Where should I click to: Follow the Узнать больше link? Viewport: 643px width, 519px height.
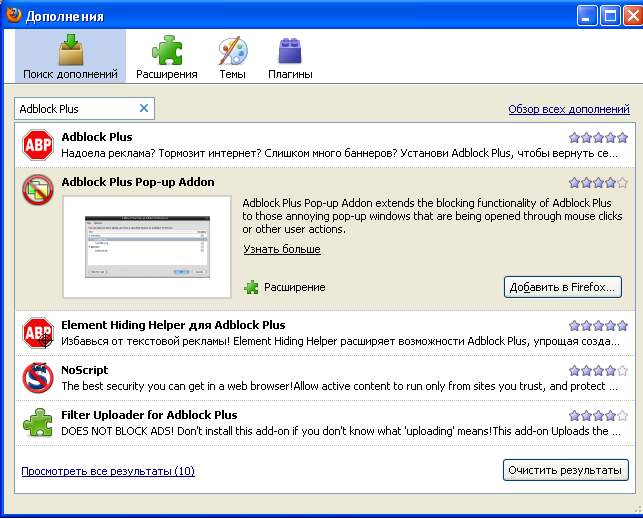pyautogui.click(x=282, y=249)
